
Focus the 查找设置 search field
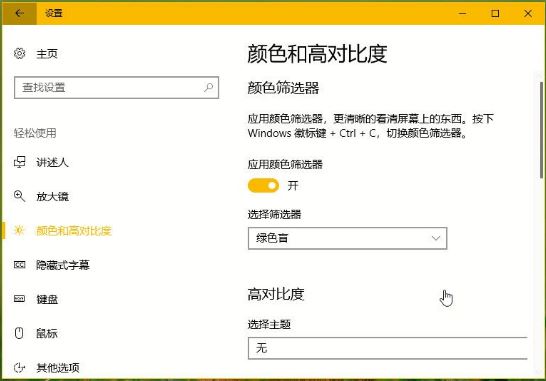point(116,87)
